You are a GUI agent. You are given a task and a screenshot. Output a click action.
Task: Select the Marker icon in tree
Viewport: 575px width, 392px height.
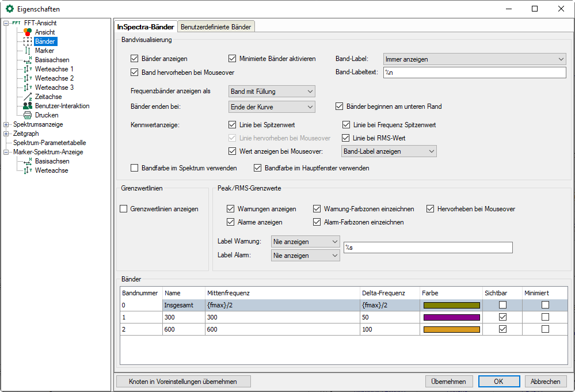[27, 51]
